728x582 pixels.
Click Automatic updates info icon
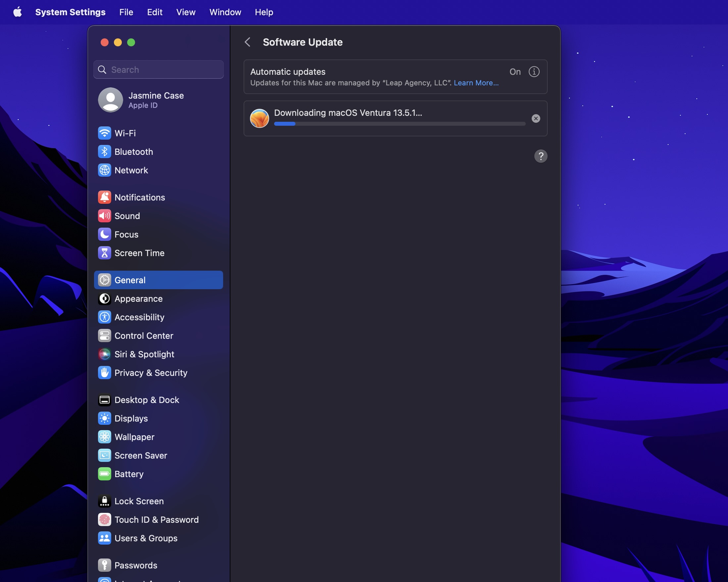534,71
